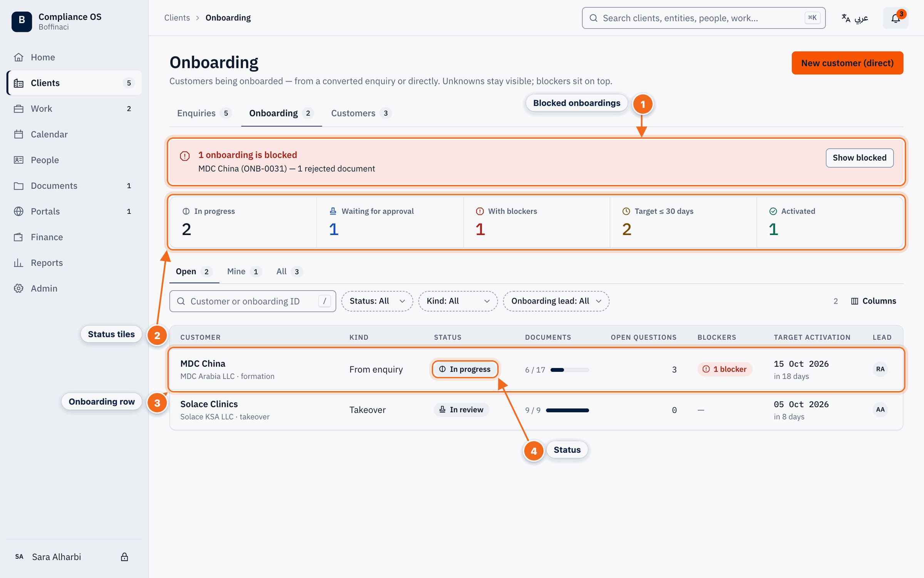
Task: Open the Solace Clinics row
Action: 536,410
